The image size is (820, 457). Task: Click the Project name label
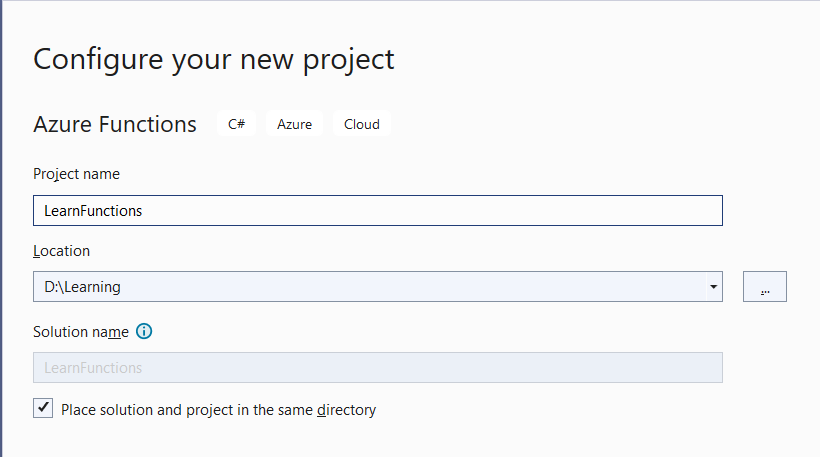click(76, 174)
